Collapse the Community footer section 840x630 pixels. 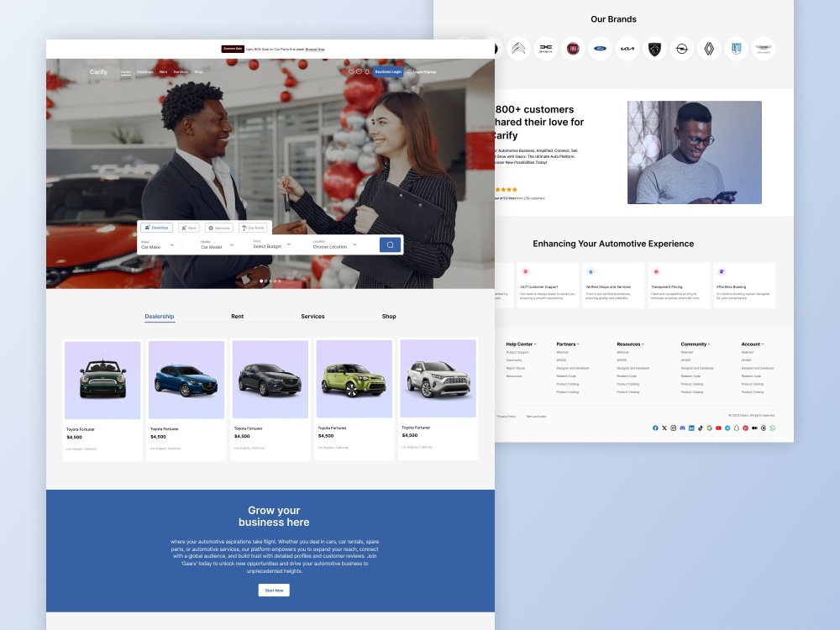[695, 344]
